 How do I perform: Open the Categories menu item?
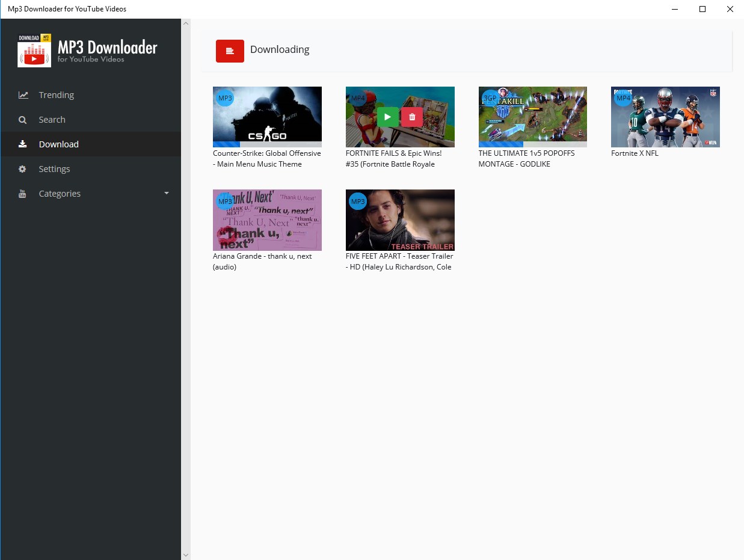click(x=90, y=194)
